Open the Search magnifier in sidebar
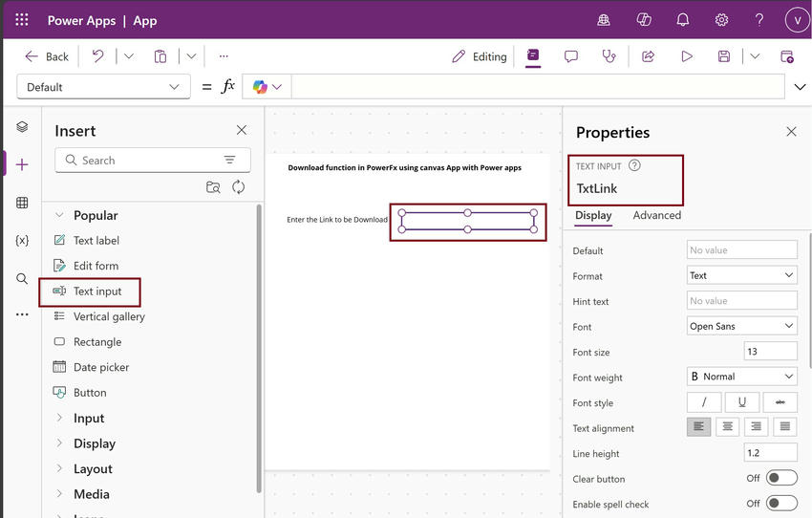 (22, 278)
